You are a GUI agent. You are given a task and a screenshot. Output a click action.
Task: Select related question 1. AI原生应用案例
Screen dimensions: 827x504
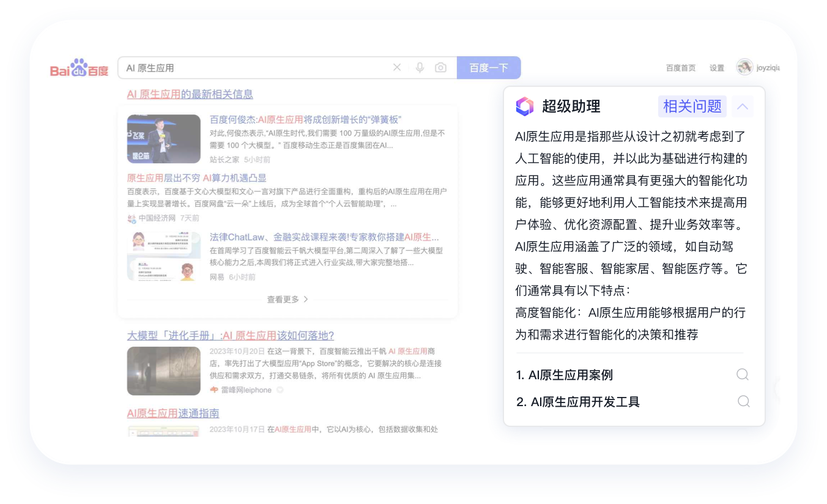click(x=565, y=375)
